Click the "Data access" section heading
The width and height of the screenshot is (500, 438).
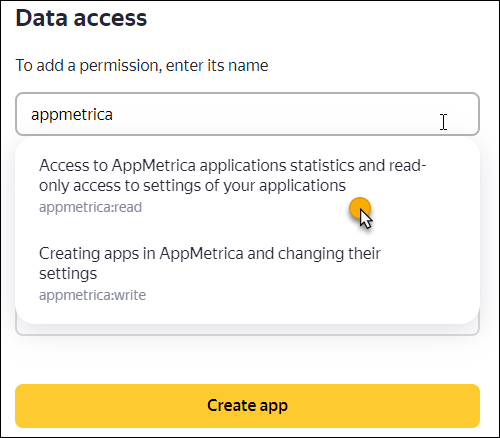click(81, 18)
